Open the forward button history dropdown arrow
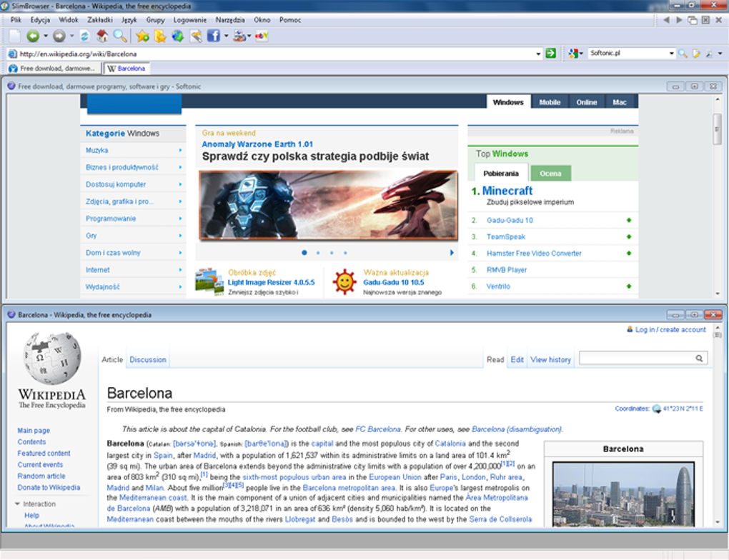729x560 pixels. point(72,36)
